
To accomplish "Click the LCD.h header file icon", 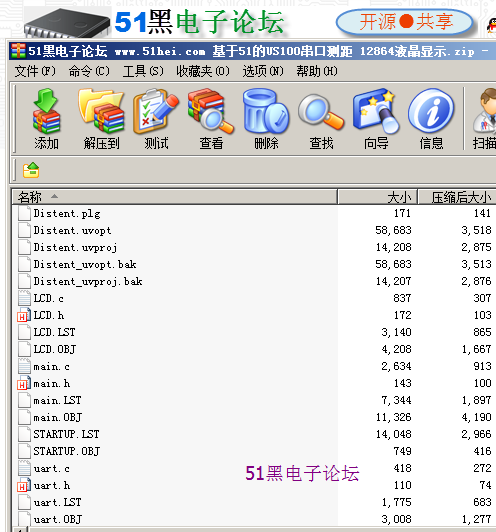I will tap(23, 315).
